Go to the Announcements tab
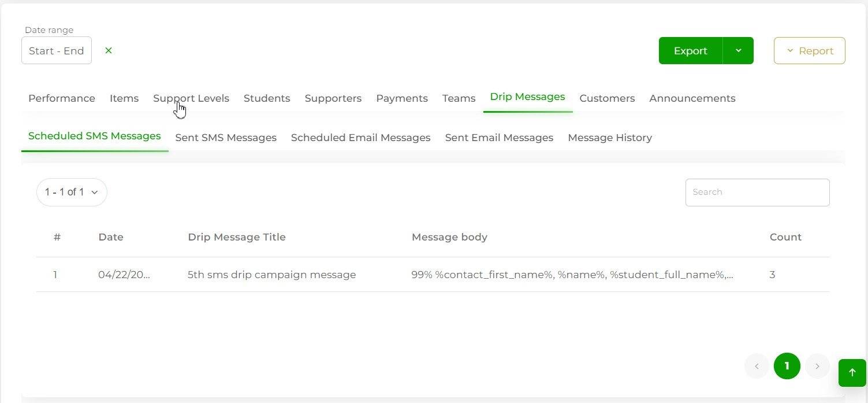The width and height of the screenshot is (868, 403). [x=692, y=98]
